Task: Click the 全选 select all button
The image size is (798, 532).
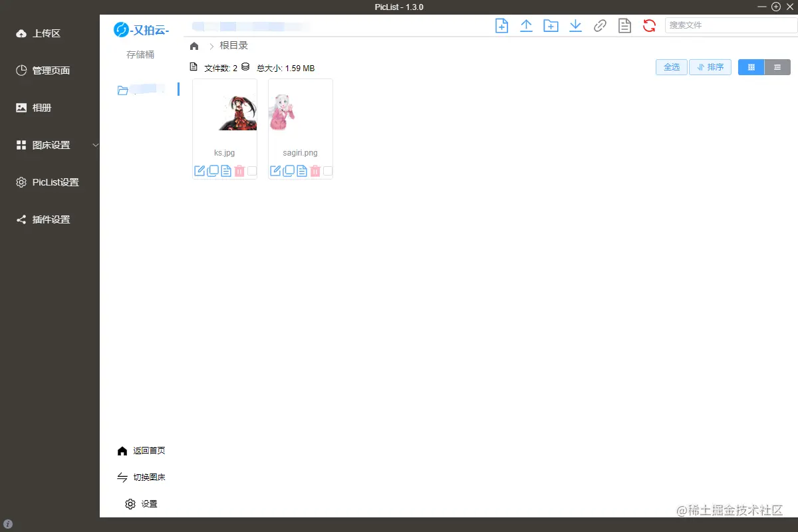Action: click(x=672, y=67)
